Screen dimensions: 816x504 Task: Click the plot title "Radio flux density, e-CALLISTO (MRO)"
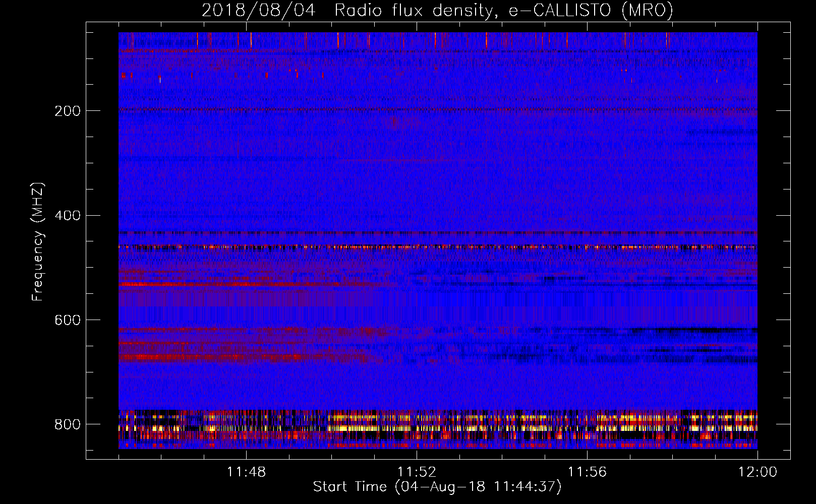504,10
